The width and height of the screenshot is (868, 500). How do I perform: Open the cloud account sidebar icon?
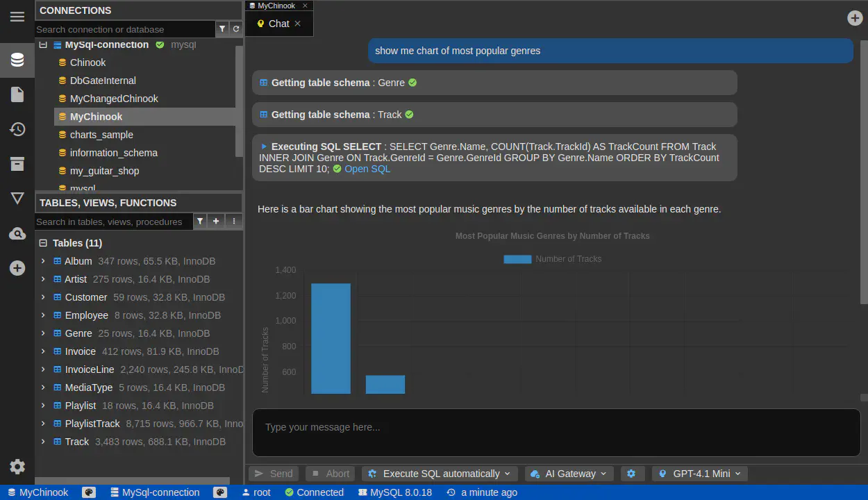(x=17, y=234)
